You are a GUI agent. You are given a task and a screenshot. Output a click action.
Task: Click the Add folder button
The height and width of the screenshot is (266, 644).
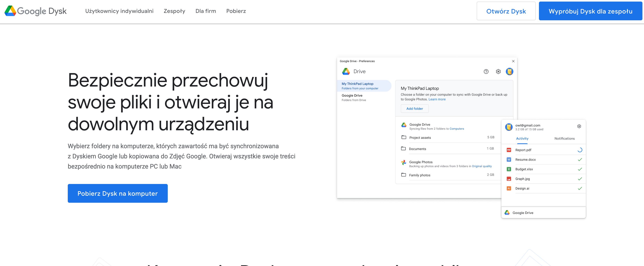415,109
